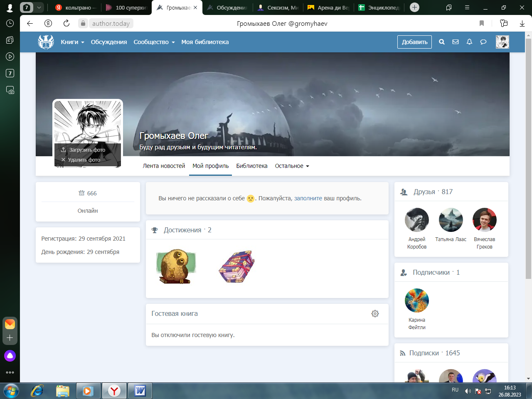This screenshot has width=532, height=399.
Task: Expand tab group counter dropdown
Action: click(x=39, y=7)
